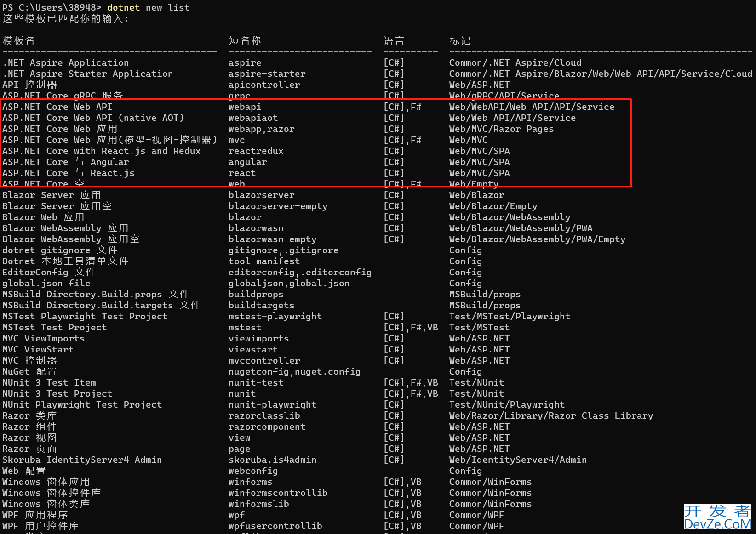The height and width of the screenshot is (534, 756).
Task: Click the 'webapp,razor' short name
Action: click(x=262, y=129)
